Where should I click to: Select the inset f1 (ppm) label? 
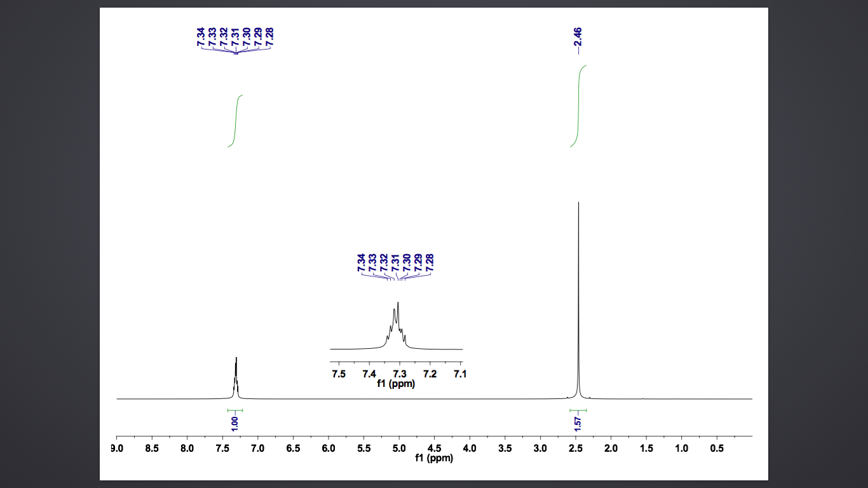coord(396,384)
